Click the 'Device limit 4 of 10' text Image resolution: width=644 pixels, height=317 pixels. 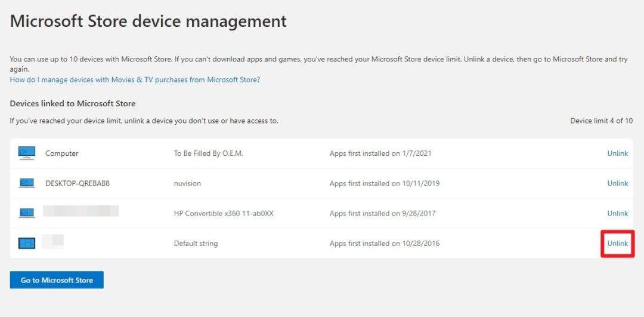click(601, 121)
